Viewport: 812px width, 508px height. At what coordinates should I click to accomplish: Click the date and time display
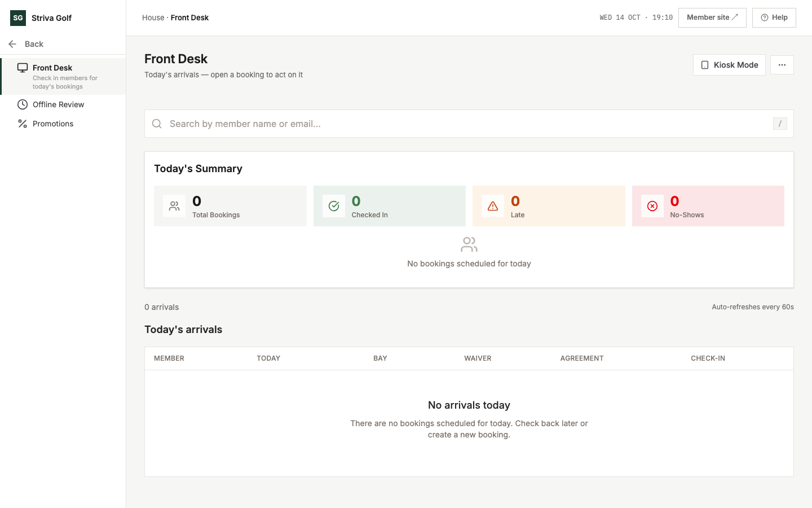click(636, 17)
